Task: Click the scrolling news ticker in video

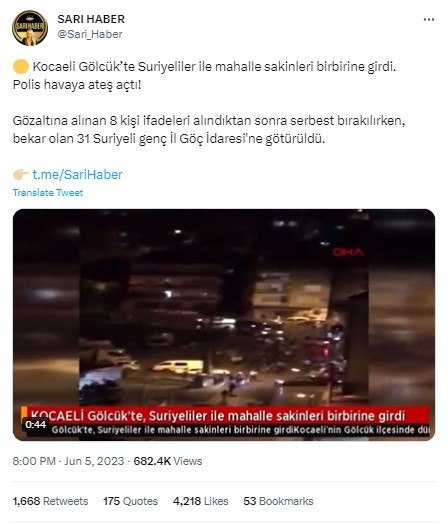Action: click(x=240, y=430)
